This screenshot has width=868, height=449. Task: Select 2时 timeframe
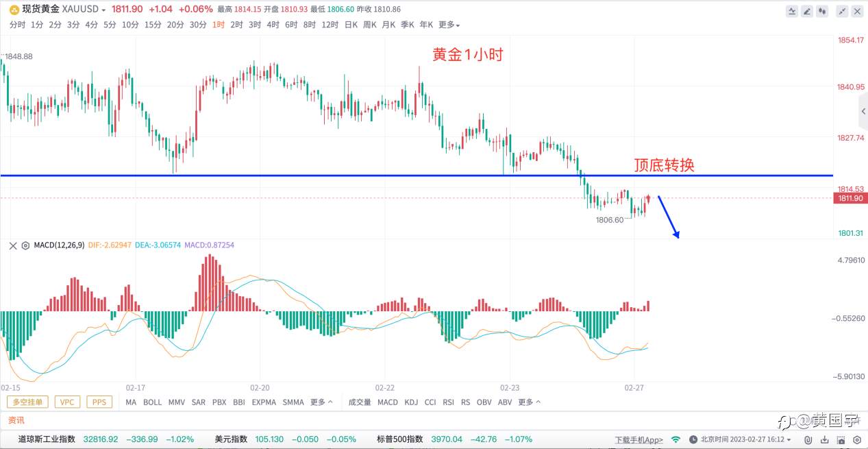[236, 25]
